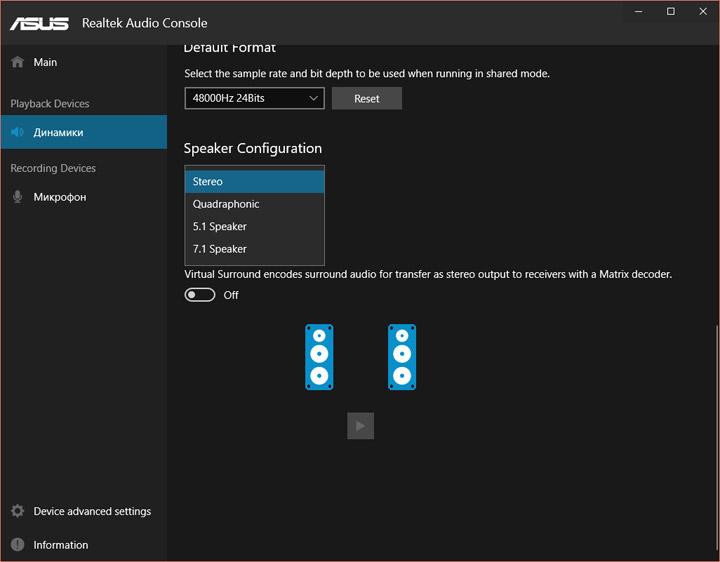
Task: Open the Information page
Action: (x=84, y=545)
